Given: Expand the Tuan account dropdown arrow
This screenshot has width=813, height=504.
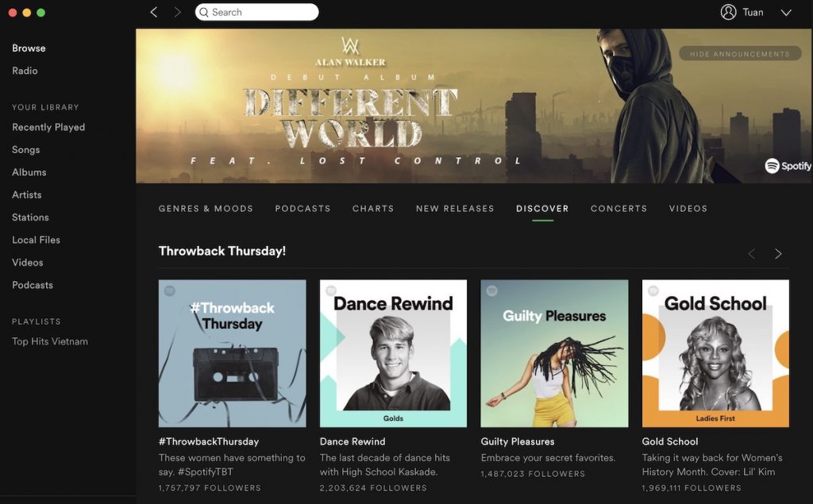Looking at the screenshot, I should (786, 13).
